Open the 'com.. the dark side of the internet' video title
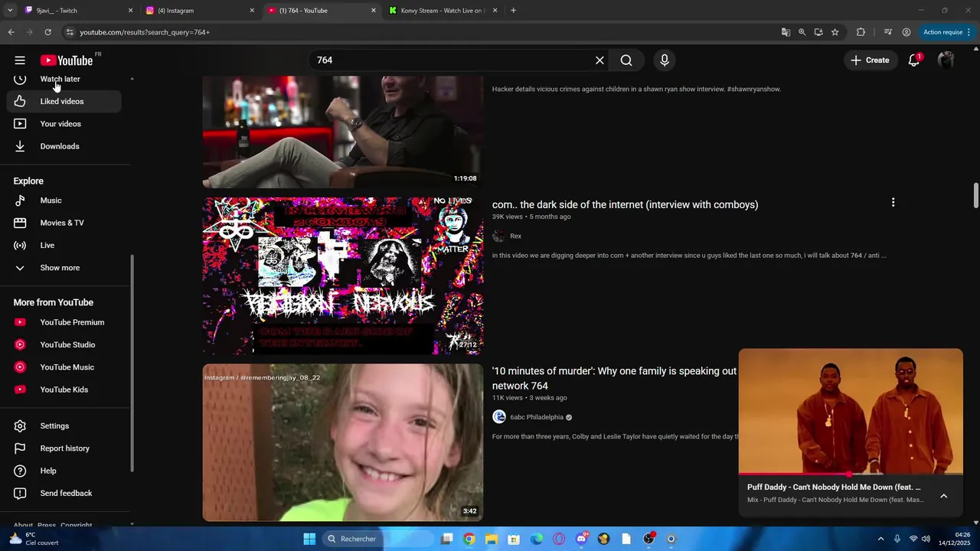Viewport: 980px width, 551px height. [x=625, y=204]
